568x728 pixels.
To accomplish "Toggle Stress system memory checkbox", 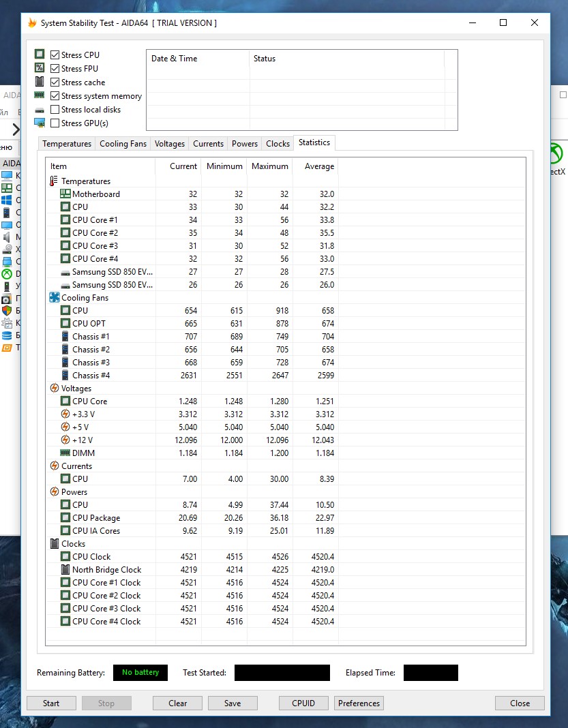I will [x=55, y=96].
